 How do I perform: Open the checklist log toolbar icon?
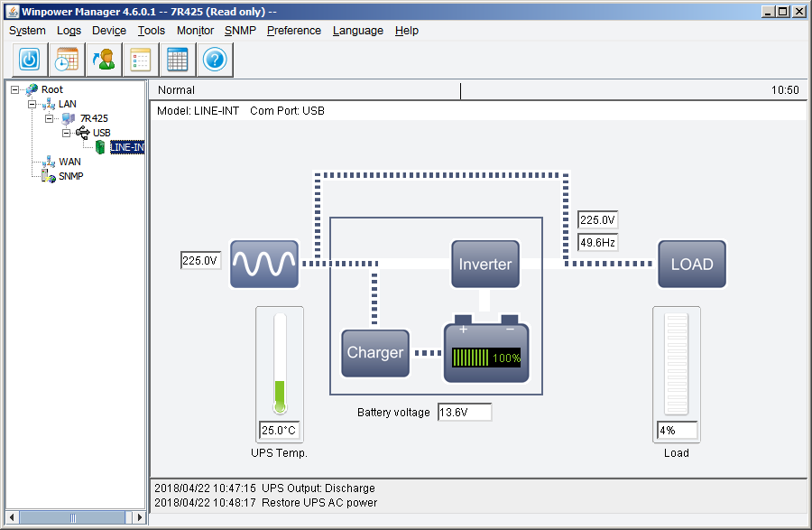pos(141,60)
